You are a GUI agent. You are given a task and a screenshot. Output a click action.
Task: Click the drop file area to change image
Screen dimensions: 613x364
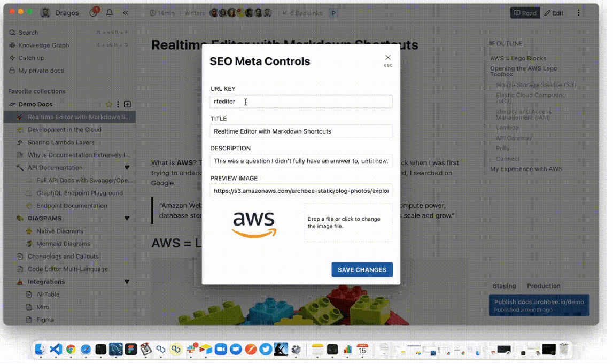coord(348,223)
